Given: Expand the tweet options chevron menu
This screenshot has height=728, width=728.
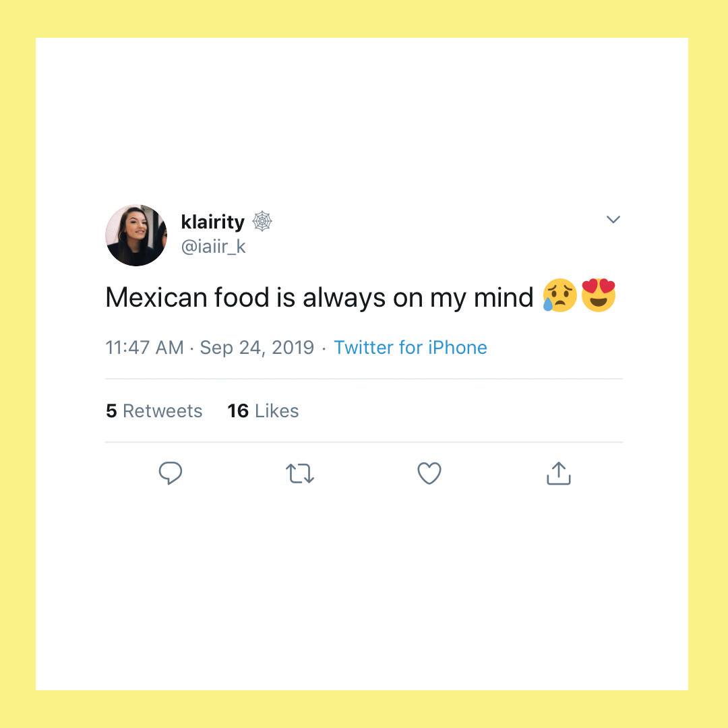Looking at the screenshot, I should (613, 219).
